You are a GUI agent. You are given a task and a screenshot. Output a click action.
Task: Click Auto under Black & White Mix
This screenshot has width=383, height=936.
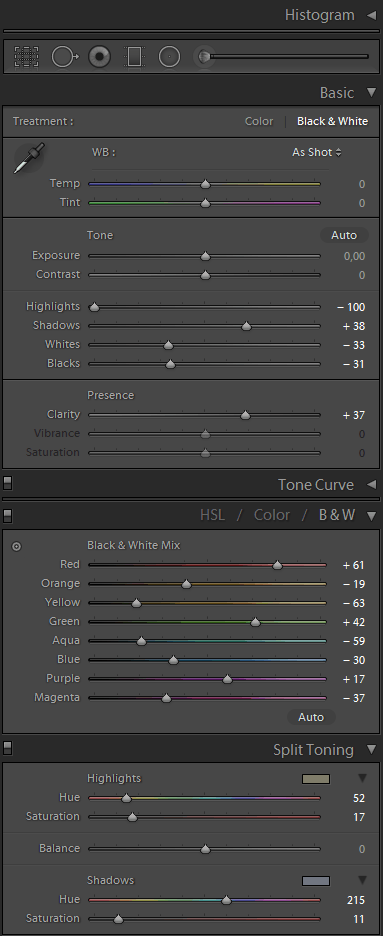click(x=311, y=717)
